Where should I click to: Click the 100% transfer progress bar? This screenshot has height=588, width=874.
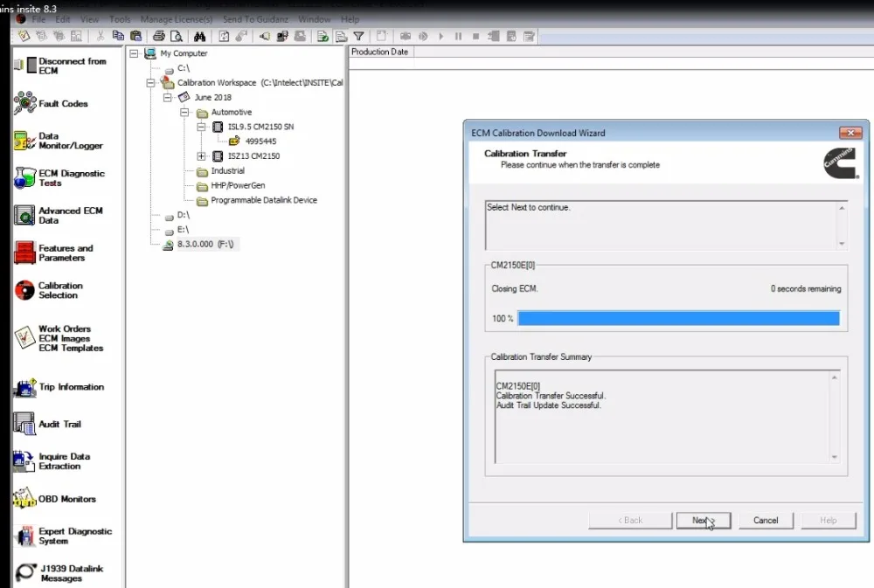pos(678,318)
